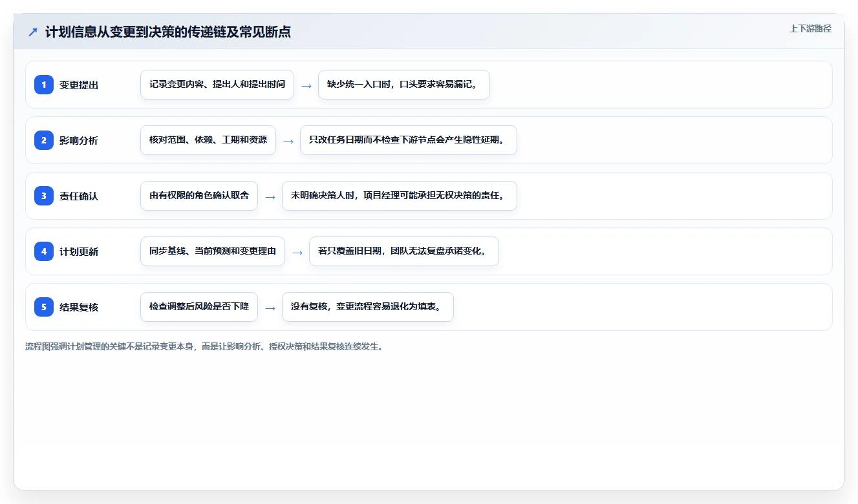Click the box 未明确决策人时,项目经理可能承担
858x504 pixels.
click(x=400, y=196)
